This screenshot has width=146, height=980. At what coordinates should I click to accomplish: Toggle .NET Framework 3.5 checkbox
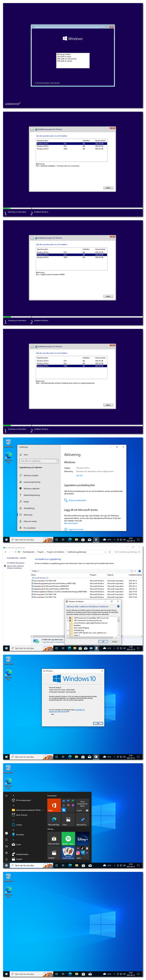pyautogui.click(x=70, y=618)
